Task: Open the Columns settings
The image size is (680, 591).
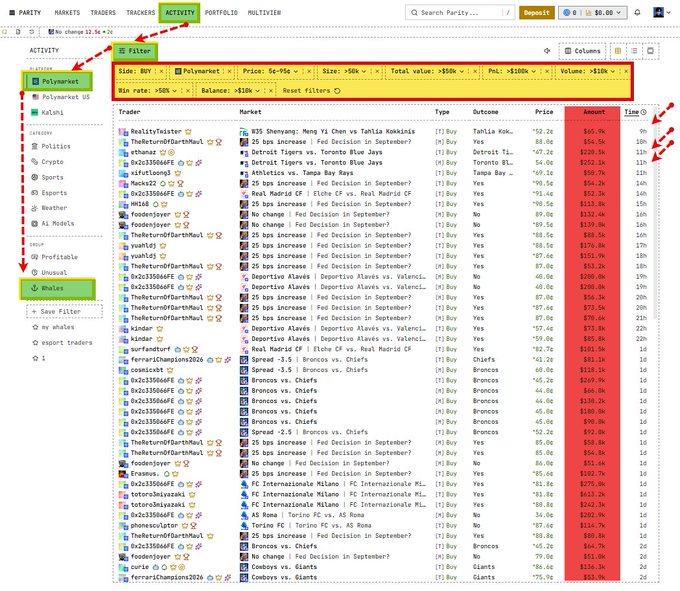Action: [582, 51]
